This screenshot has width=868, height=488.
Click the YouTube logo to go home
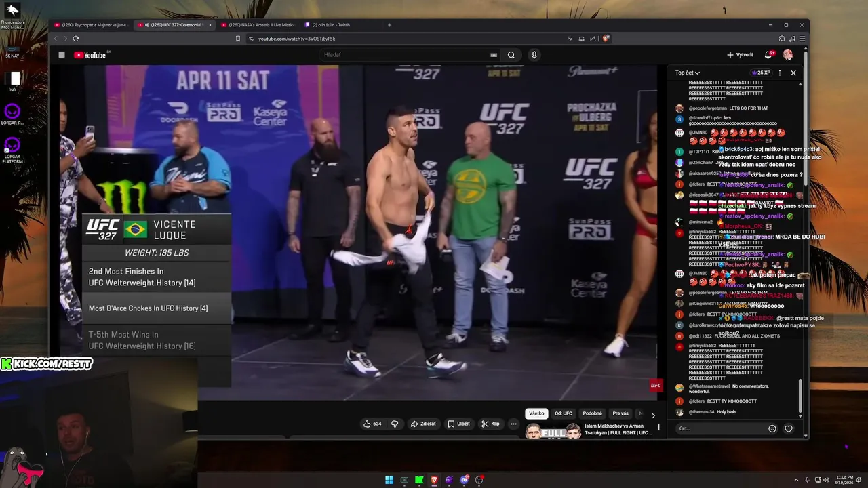[x=90, y=55]
